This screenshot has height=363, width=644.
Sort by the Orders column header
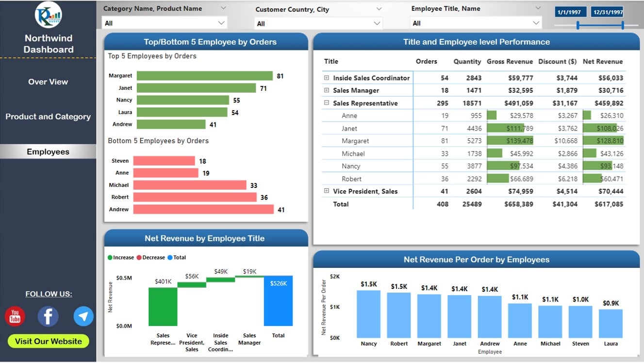427,62
